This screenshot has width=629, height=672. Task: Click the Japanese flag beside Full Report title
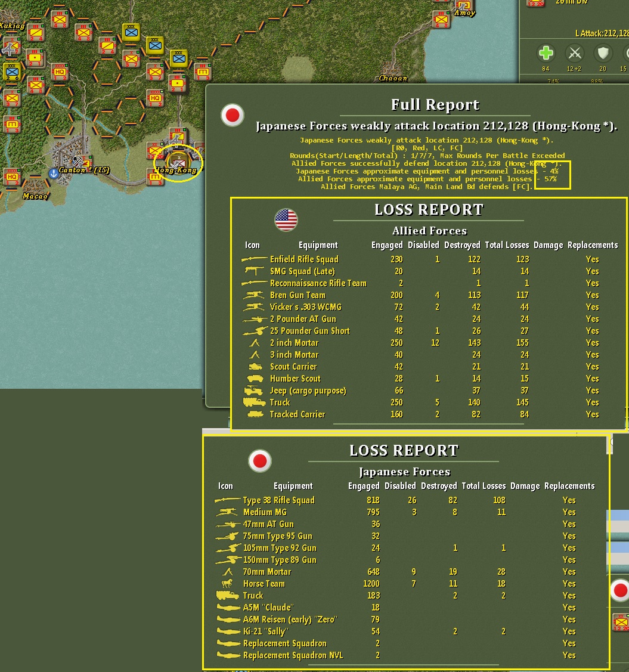coord(233,115)
